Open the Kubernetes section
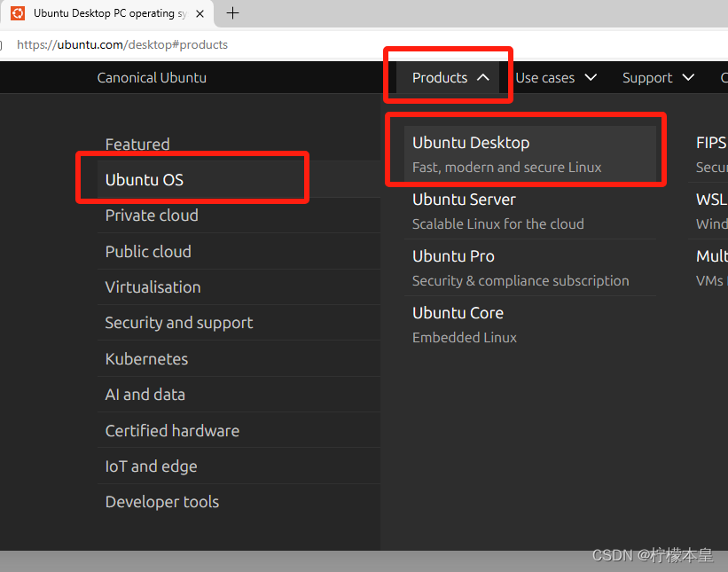The width and height of the screenshot is (728, 572). pos(146,358)
